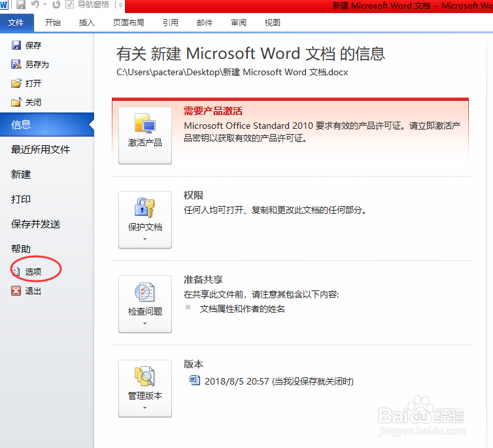The height and width of the screenshot is (448, 493).
Task: Click the text 任何人均可打开、复制和更改此文档的任何部分
Action: coord(275,210)
